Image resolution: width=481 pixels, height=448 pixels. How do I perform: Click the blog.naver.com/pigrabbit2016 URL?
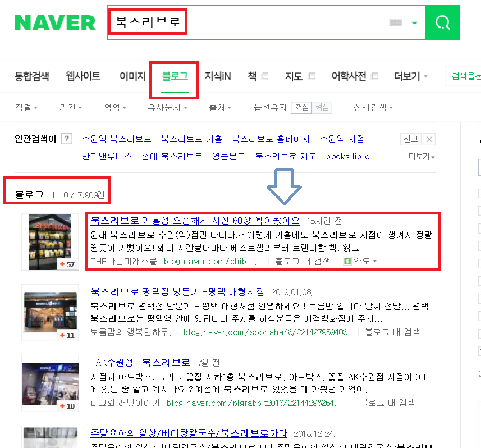pos(254,403)
